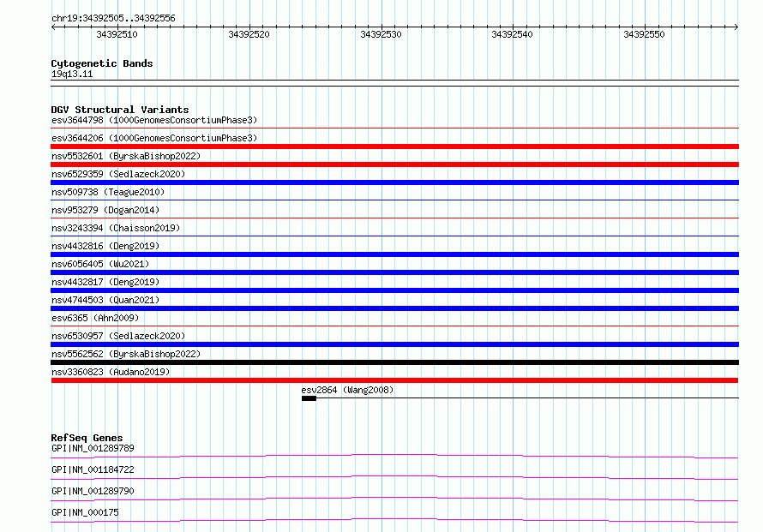This screenshot has height=532, width=763.
Task: Click the esv3644798 variant label
Action: click(154, 120)
